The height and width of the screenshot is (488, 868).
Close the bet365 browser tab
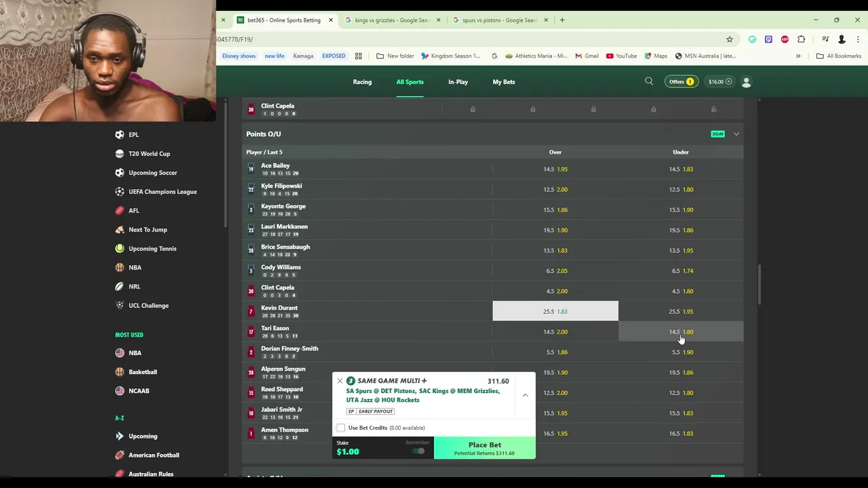pos(331,20)
